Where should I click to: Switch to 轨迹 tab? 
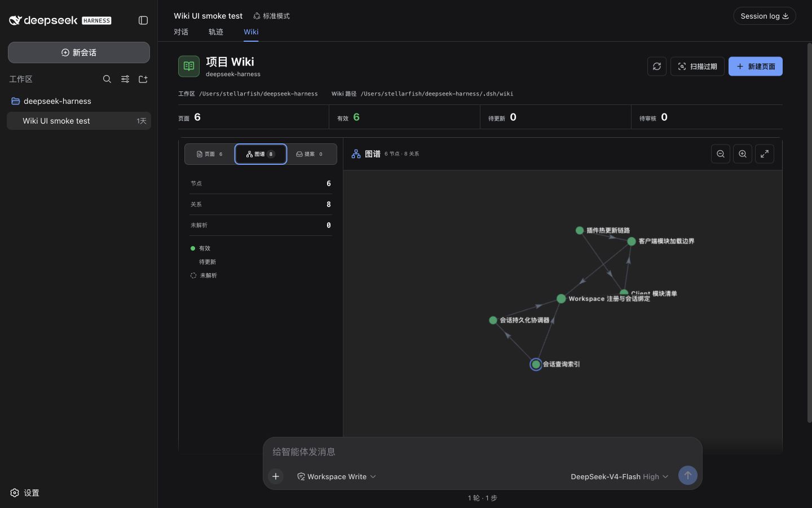[216, 32]
